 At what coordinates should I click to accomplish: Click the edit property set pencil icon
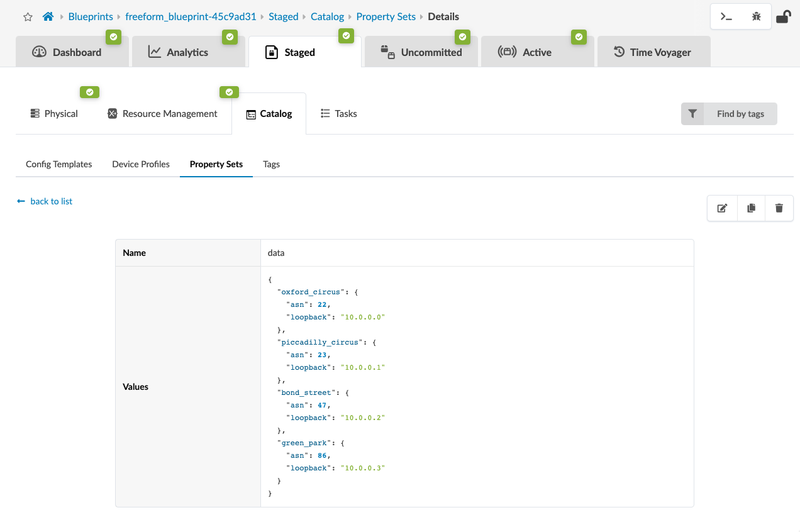[722, 208]
